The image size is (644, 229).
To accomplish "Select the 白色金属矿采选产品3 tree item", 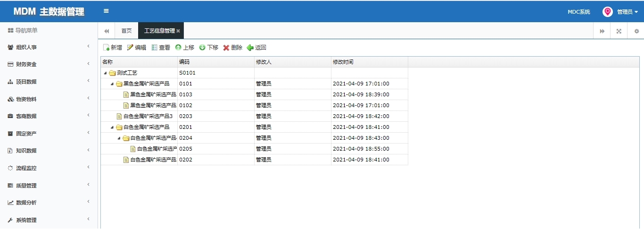I will pyautogui.click(x=148, y=116).
